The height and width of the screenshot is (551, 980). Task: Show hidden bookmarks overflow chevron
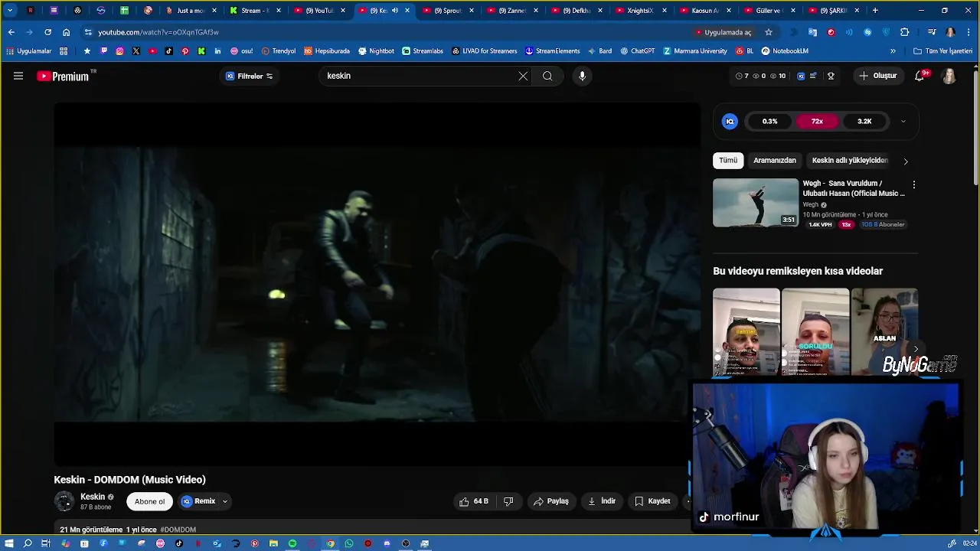click(x=893, y=51)
